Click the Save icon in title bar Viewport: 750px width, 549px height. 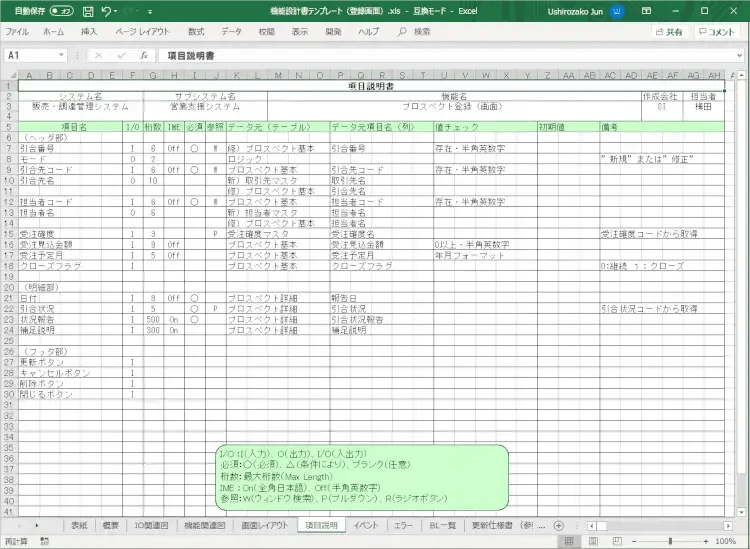[x=88, y=12]
